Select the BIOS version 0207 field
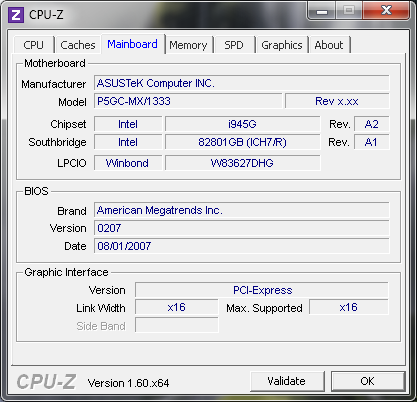 (242, 228)
